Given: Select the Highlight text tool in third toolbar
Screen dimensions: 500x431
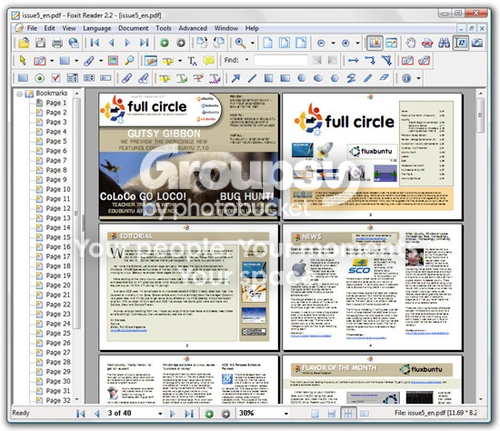Looking at the screenshot, I should [165, 78].
